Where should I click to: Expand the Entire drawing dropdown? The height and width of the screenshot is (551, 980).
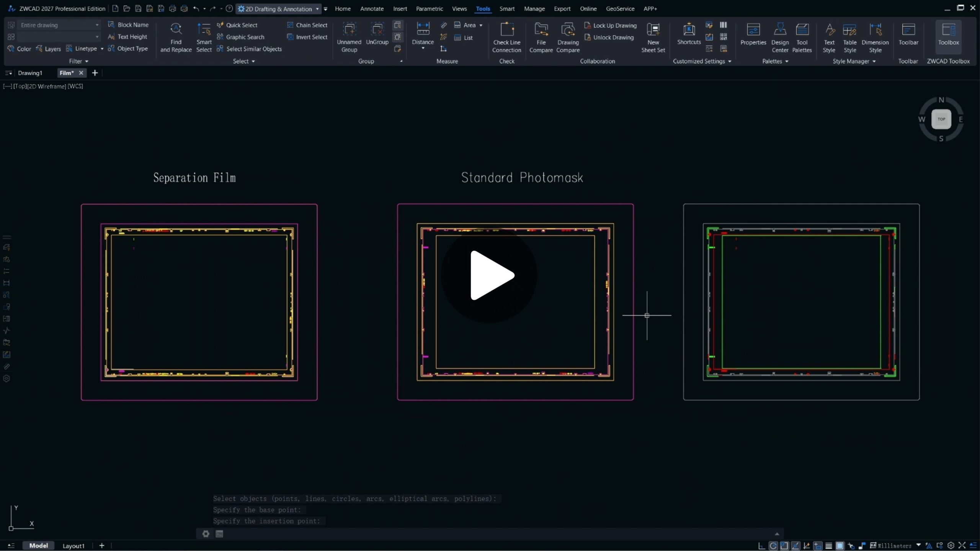pos(97,25)
